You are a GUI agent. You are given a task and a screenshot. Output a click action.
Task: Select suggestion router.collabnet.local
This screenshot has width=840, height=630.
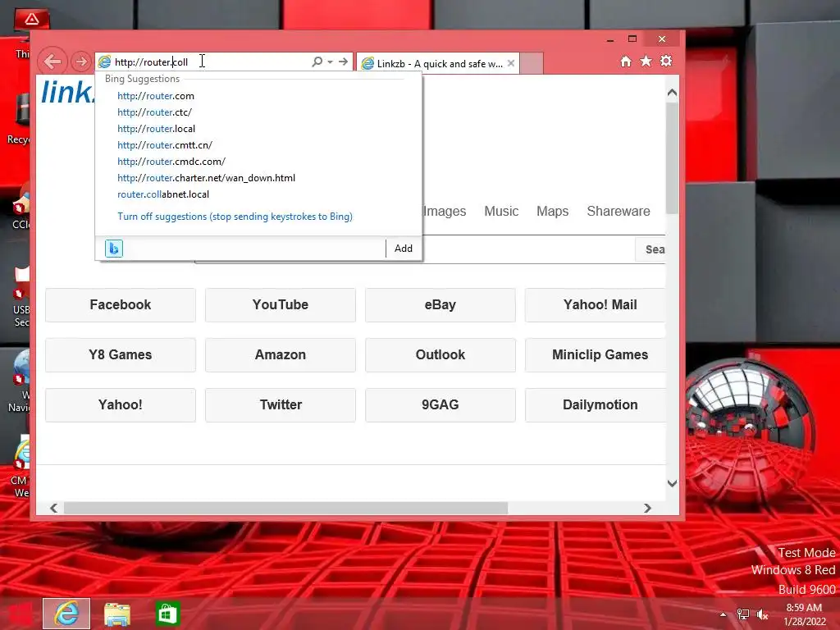click(x=163, y=194)
